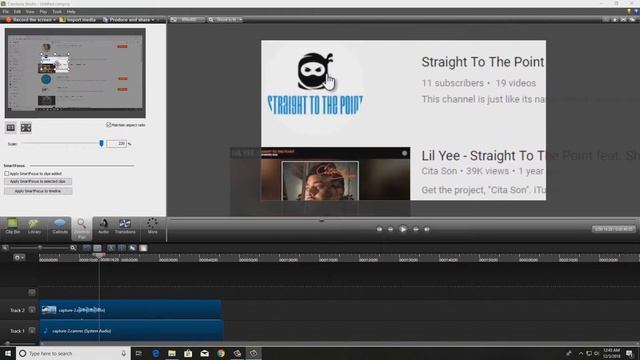640x360 pixels.
Task: Open the View menu
Action: pos(30,11)
